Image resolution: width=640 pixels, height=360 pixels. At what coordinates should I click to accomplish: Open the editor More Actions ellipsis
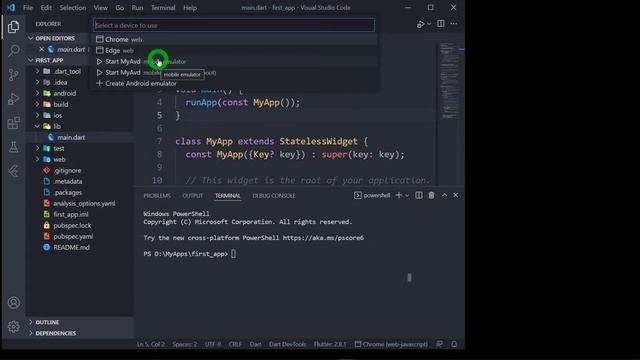click(454, 24)
